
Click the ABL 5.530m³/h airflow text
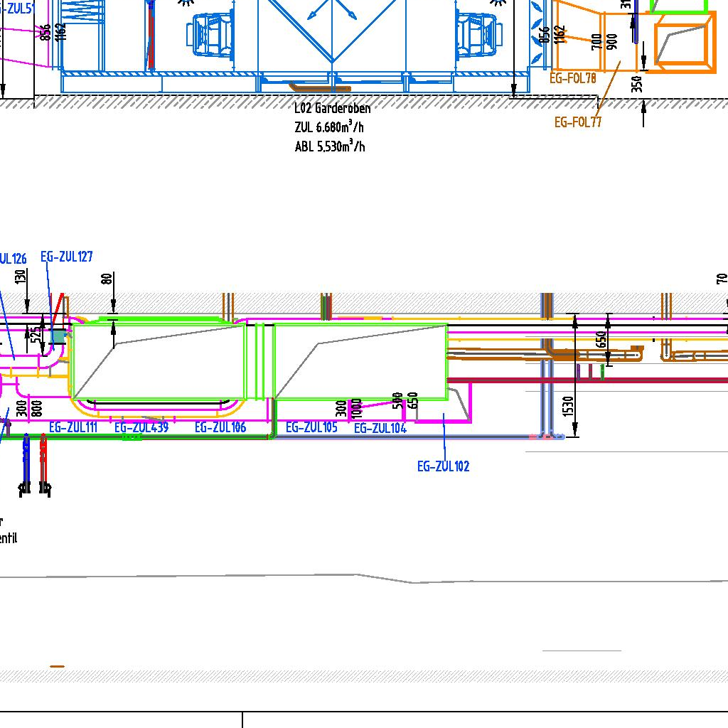coord(330,146)
